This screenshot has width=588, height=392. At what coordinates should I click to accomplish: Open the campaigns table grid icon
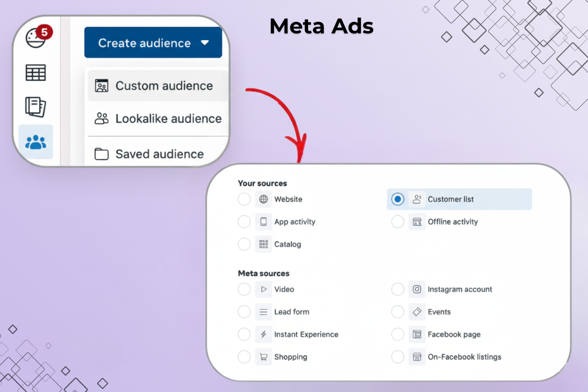point(36,73)
